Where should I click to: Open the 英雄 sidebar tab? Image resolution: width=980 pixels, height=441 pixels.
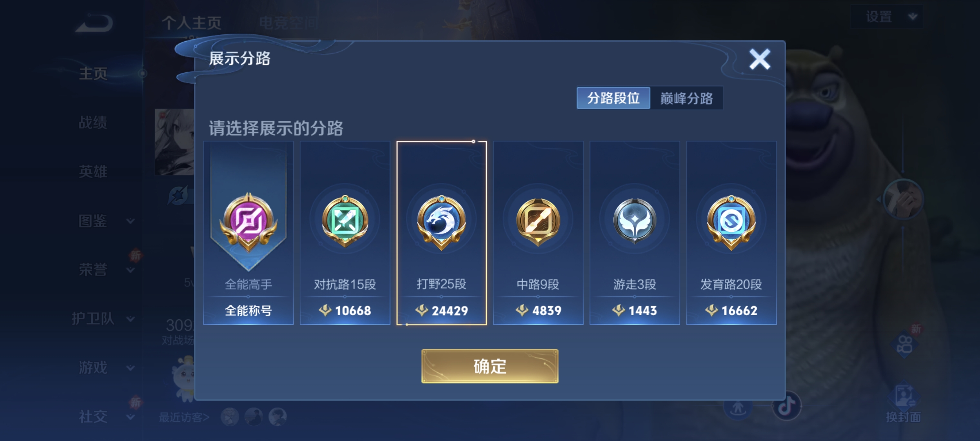[93, 171]
